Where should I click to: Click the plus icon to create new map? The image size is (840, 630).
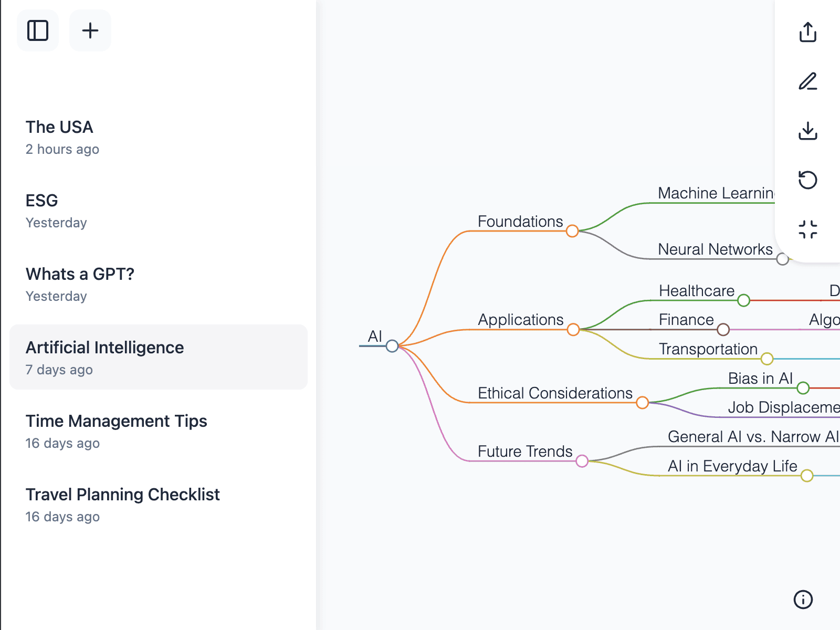point(90,30)
